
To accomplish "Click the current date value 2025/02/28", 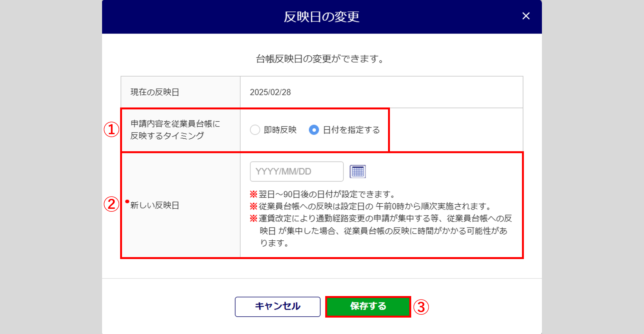I will (270, 92).
